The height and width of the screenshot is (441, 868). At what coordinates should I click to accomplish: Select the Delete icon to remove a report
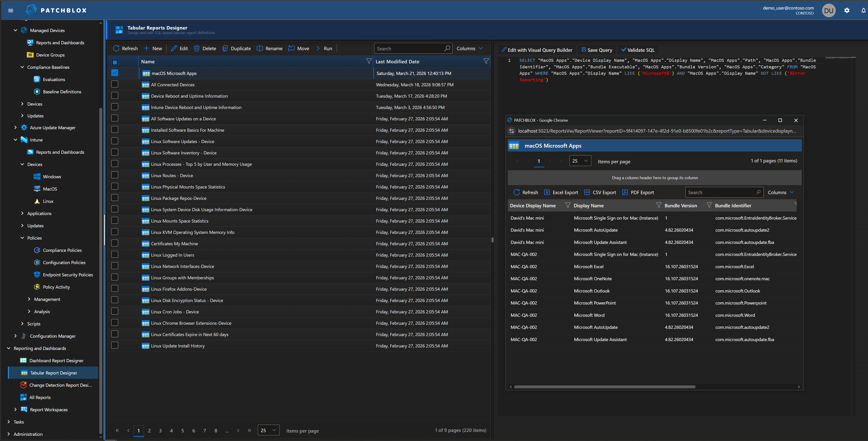coord(197,48)
